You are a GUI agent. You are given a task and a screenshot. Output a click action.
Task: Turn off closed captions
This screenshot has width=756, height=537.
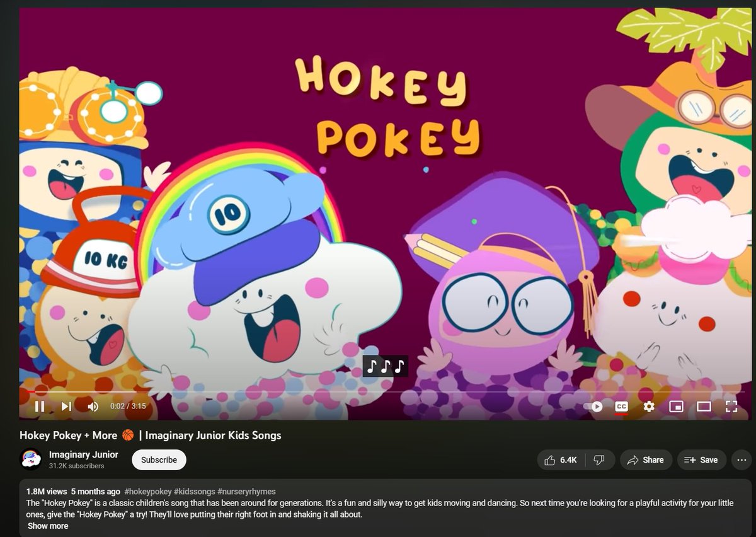click(621, 407)
